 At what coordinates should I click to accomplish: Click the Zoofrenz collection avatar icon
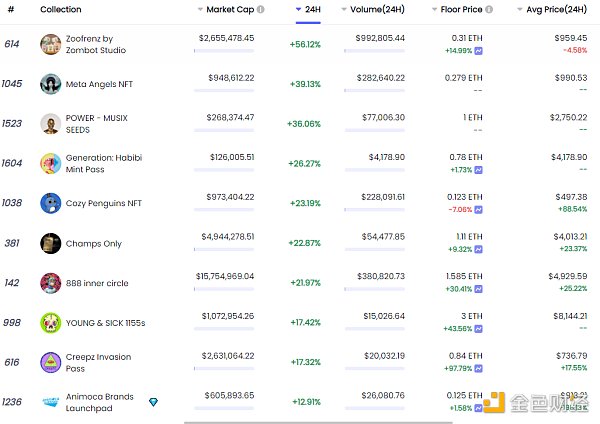coord(50,44)
